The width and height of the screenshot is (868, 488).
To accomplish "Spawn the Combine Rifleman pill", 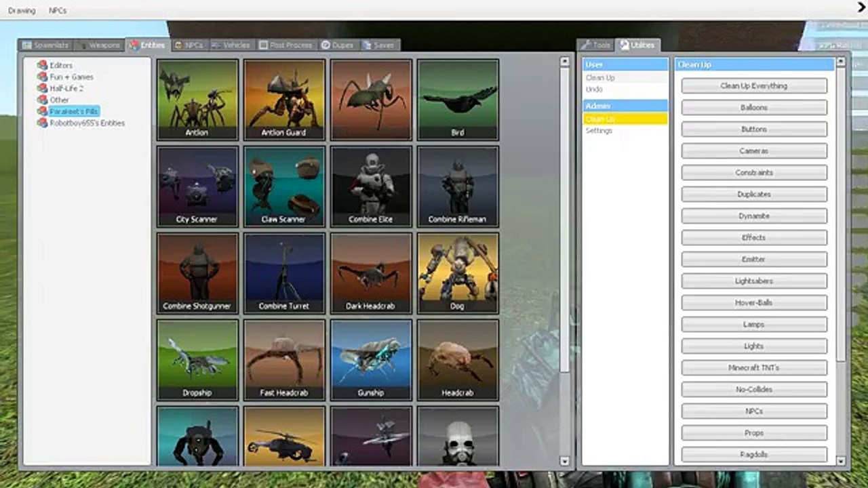I will [x=458, y=186].
